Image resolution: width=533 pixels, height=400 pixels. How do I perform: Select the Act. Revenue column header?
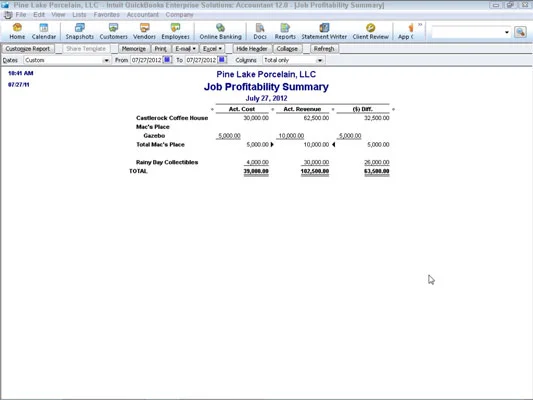[x=302, y=109]
